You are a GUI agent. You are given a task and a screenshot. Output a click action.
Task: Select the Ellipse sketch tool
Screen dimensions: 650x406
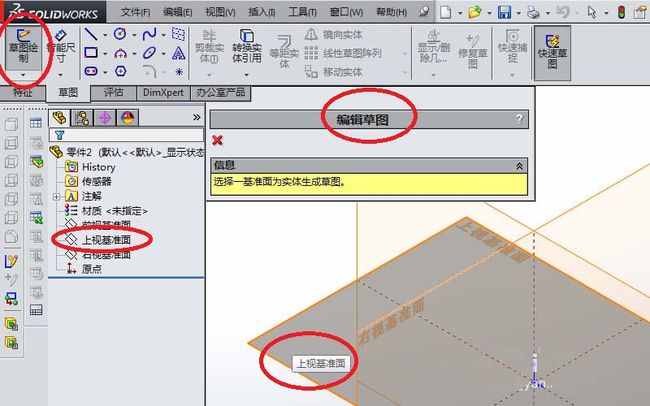coord(149,53)
